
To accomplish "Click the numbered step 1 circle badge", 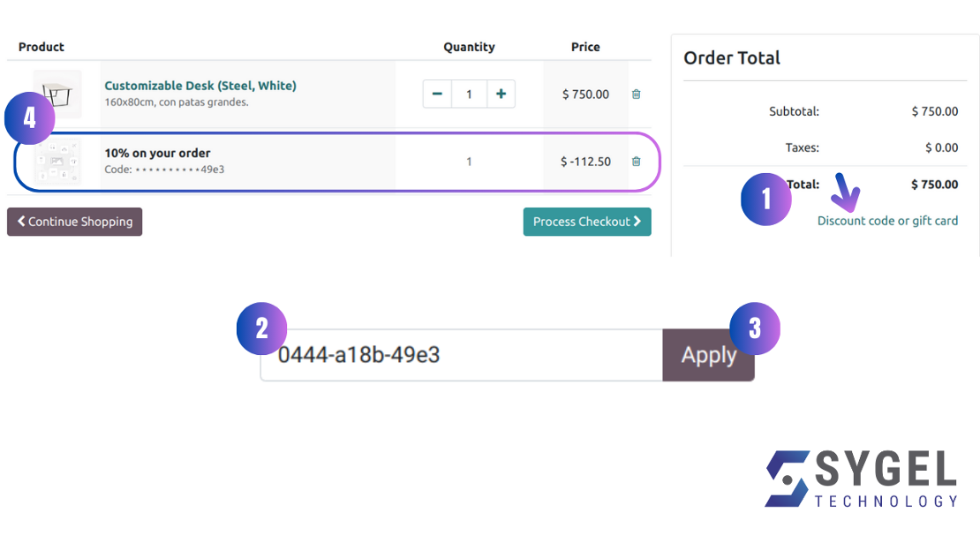I will coord(765,200).
